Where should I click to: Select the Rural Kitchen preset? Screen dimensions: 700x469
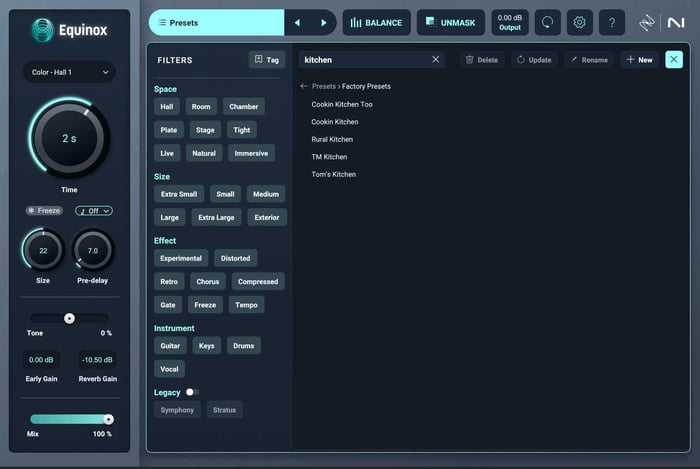coord(332,139)
